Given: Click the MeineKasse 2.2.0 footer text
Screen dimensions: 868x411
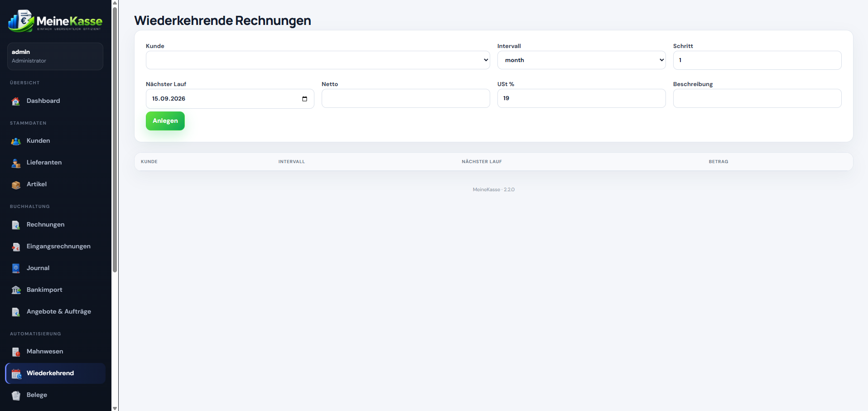Looking at the screenshot, I should tap(493, 189).
